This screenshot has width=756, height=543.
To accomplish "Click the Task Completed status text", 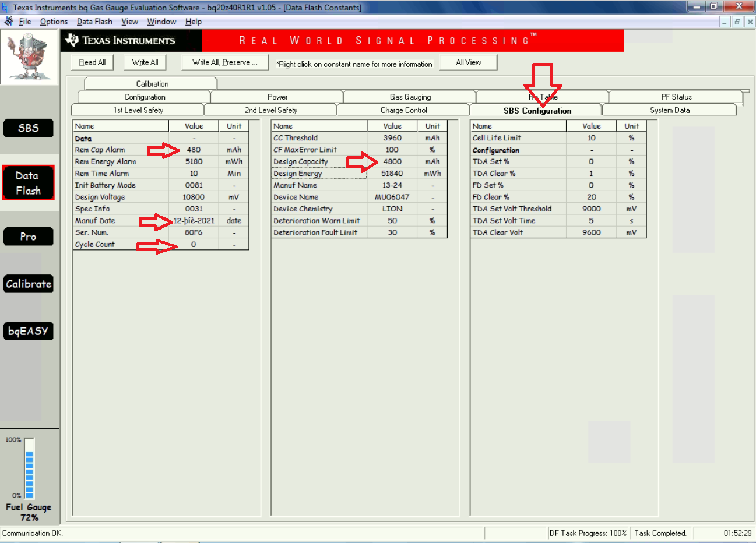I will [x=660, y=533].
